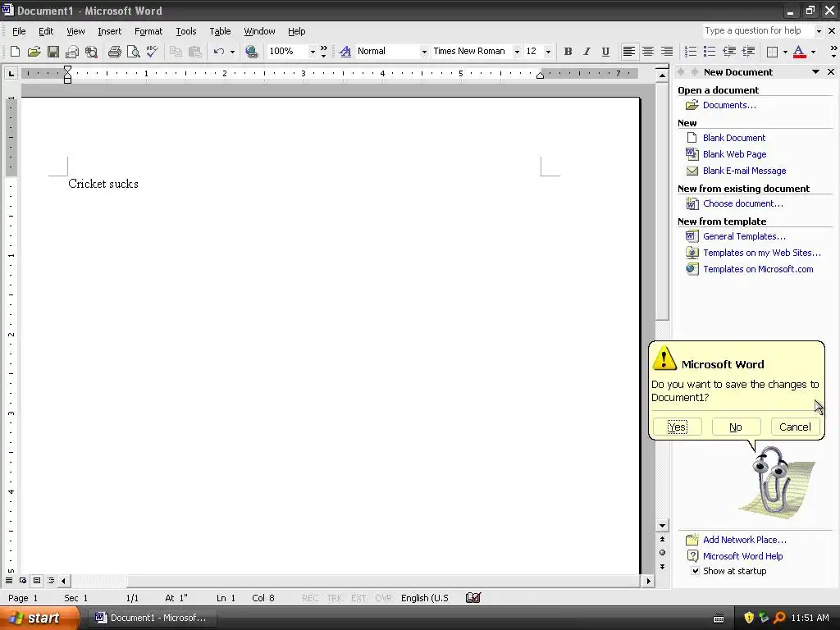Align text left
Viewport: 840px width, 630px height.
[629, 52]
